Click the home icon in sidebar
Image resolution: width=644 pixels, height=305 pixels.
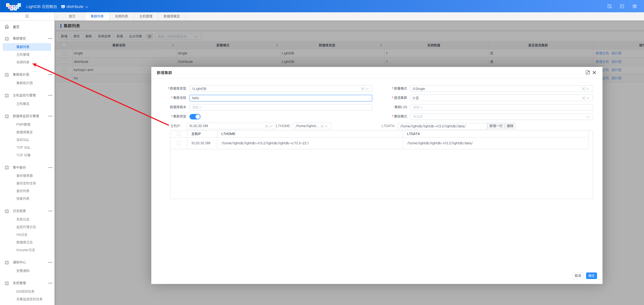[x=7, y=27]
